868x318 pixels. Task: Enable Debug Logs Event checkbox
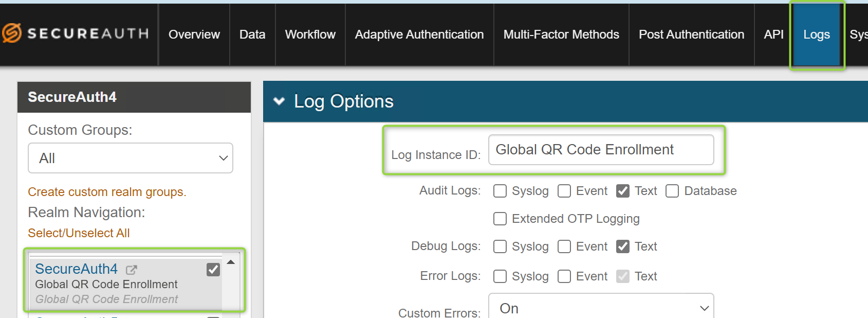click(x=564, y=246)
